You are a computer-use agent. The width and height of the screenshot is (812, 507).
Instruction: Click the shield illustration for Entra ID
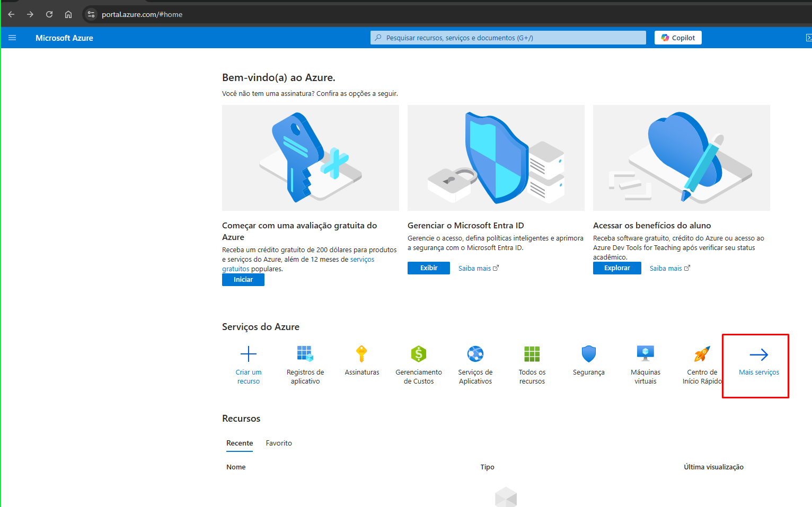(x=496, y=158)
